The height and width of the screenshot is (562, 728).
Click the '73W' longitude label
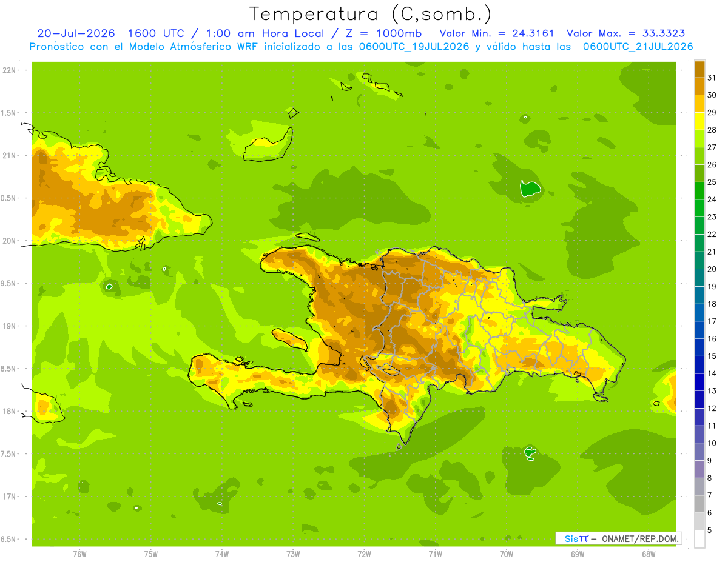pyautogui.click(x=293, y=554)
